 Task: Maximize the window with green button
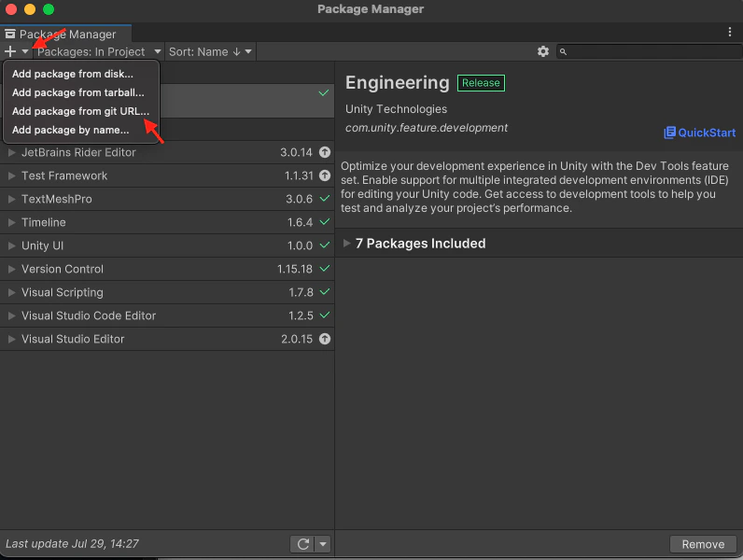click(49, 9)
